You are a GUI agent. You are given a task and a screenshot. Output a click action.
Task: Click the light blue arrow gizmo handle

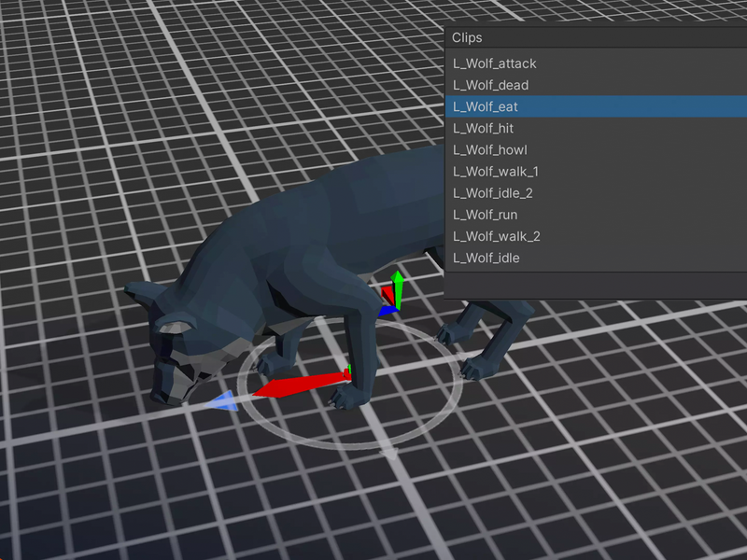[222, 401]
